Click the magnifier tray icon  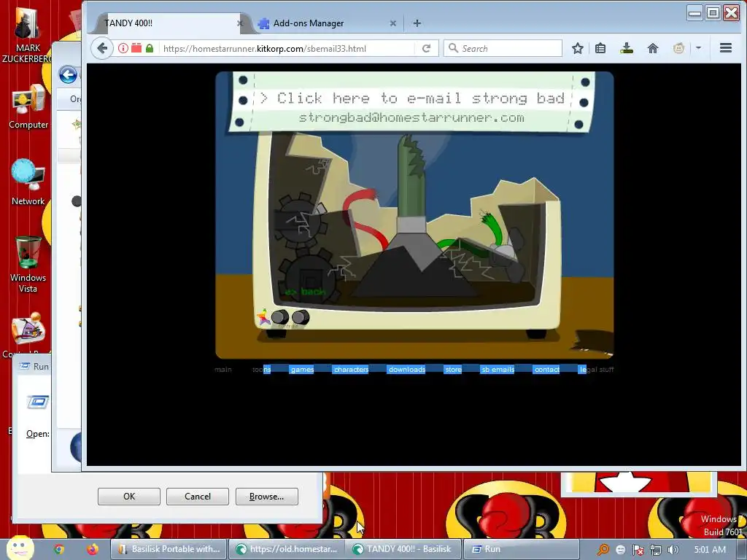[603, 550]
